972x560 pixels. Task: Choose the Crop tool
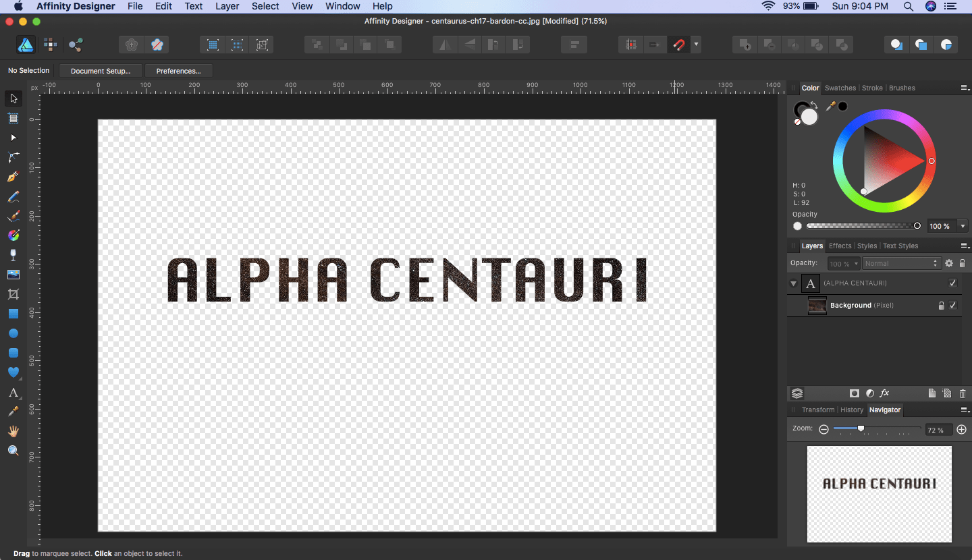coord(13,294)
